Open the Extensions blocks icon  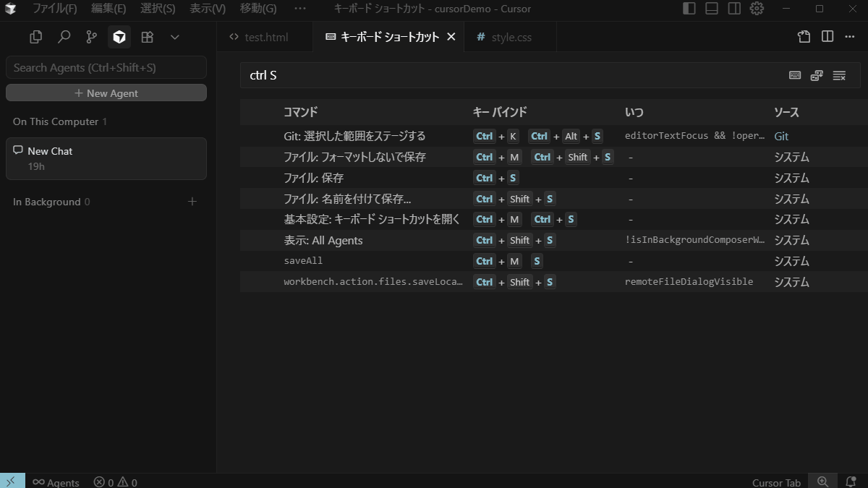pyautogui.click(x=147, y=37)
